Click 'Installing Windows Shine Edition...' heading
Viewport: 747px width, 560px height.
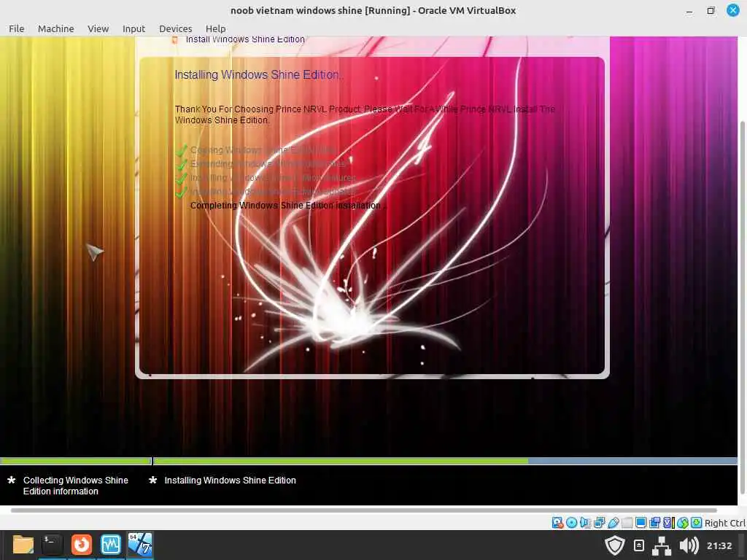(x=259, y=75)
